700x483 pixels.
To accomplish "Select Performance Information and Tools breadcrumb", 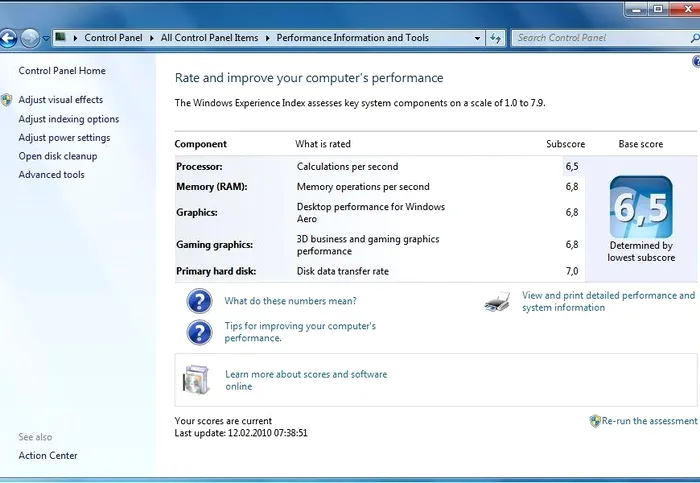I will tap(353, 38).
